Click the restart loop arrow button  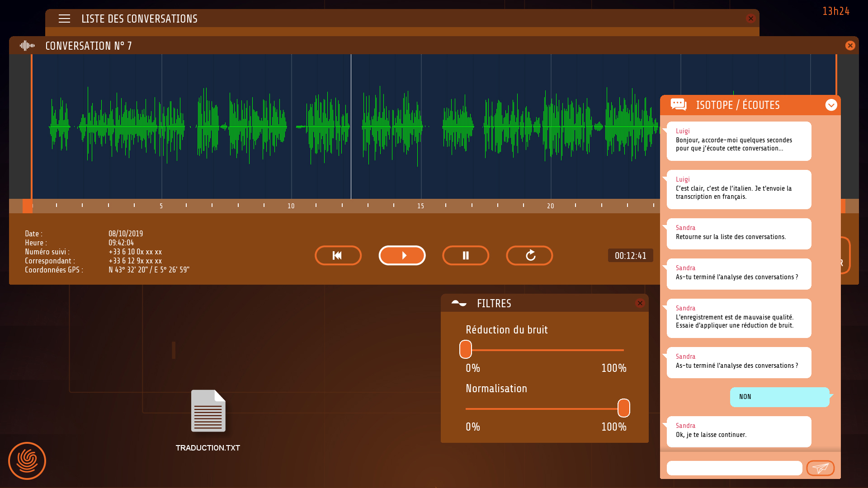point(529,256)
